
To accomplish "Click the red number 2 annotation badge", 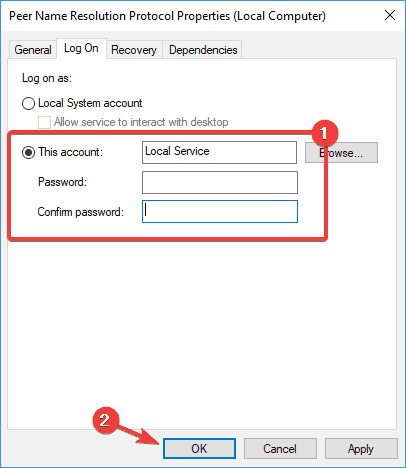I will [x=105, y=420].
